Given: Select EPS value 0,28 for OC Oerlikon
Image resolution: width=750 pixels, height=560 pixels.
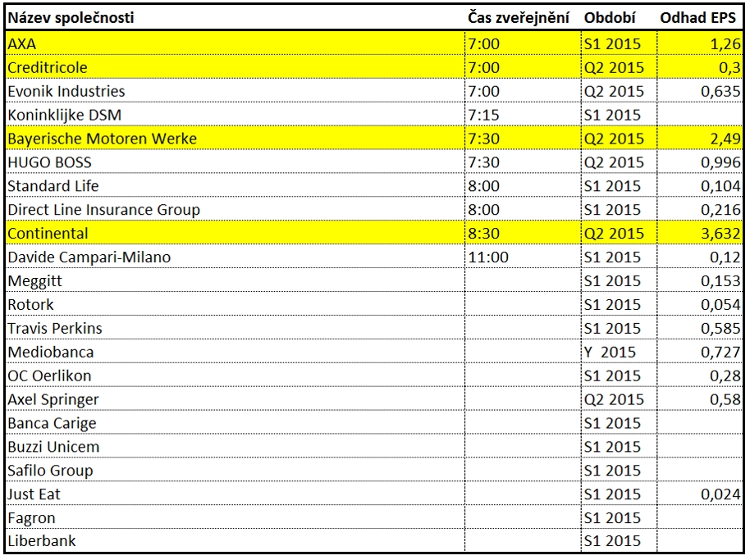Looking at the screenshot, I should coord(725,376).
